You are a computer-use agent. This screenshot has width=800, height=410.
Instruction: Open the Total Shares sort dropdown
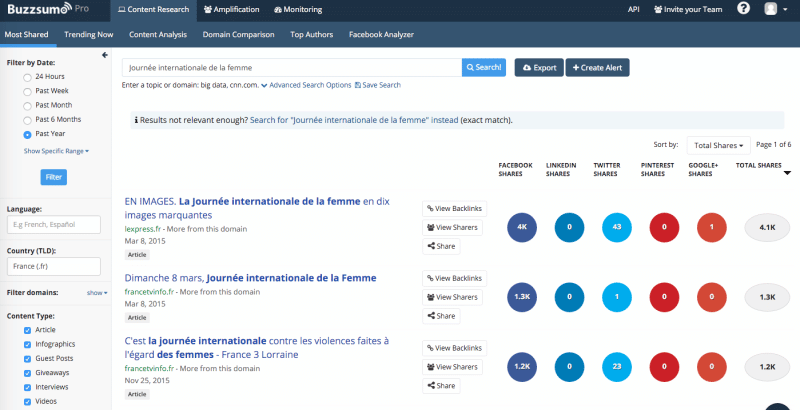pyautogui.click(x=718, y=145)
